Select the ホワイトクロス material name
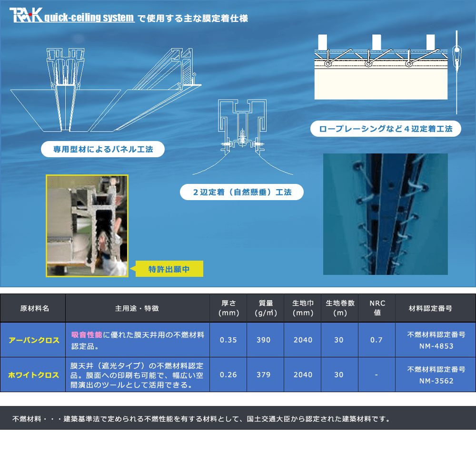476x456 pixels. tap(34, 375)
